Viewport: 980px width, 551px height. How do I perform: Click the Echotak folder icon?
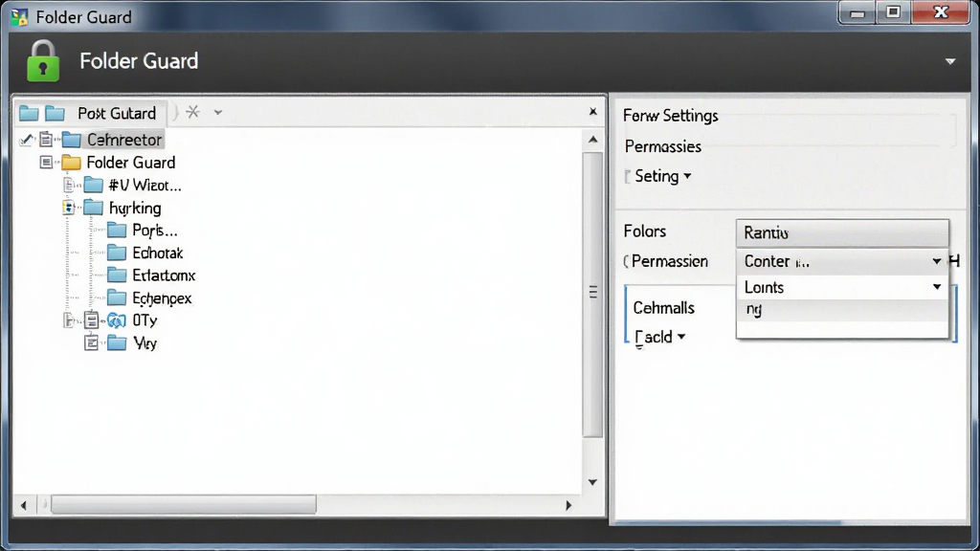[x=117, y=253]
